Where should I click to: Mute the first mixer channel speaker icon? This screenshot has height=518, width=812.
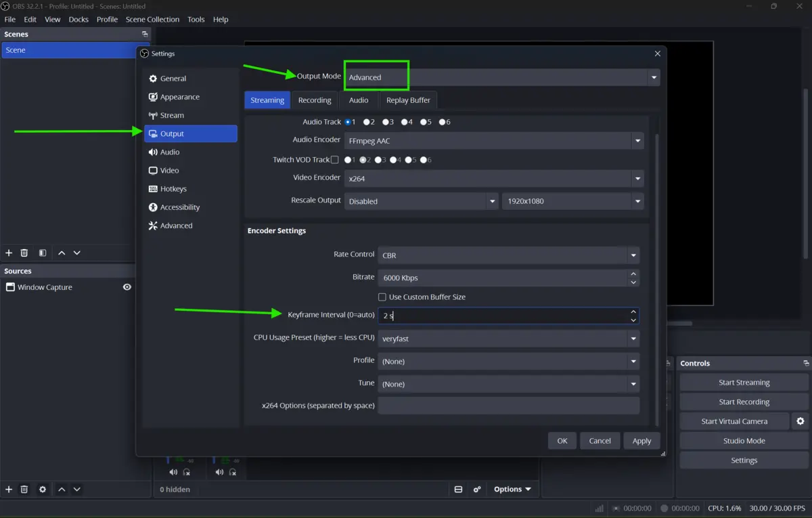pos(173,472)
